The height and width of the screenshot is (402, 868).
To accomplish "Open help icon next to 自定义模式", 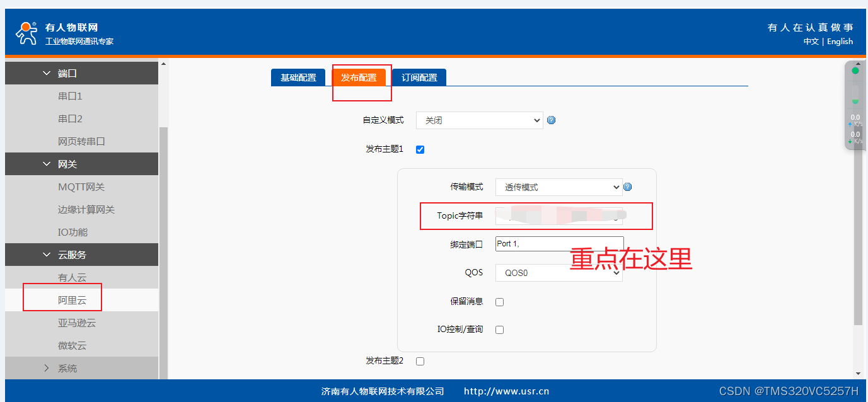I will tap(552, 120).
